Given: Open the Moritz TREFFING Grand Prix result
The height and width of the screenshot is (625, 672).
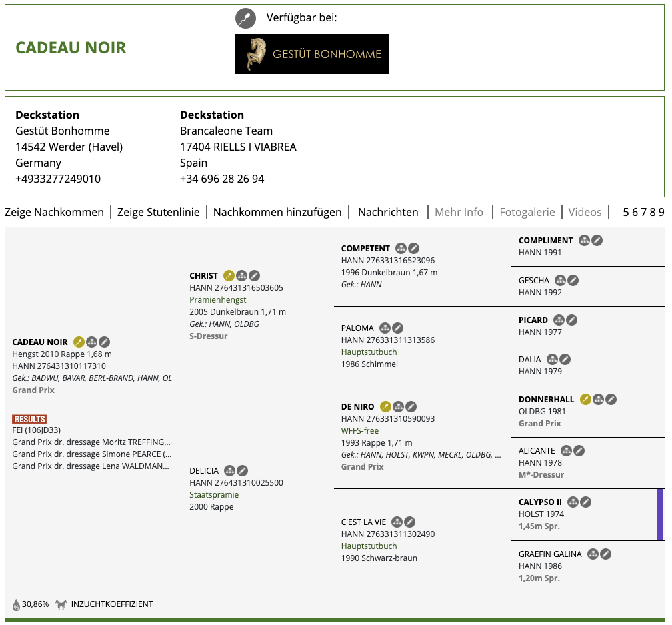Looking at the screenshot, I should coord(91,442).
